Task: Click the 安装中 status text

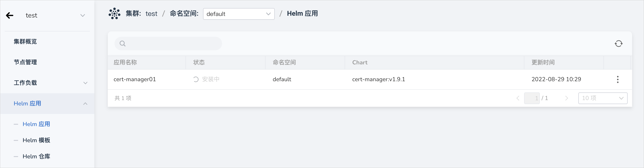Action: (x=211, y=79)
